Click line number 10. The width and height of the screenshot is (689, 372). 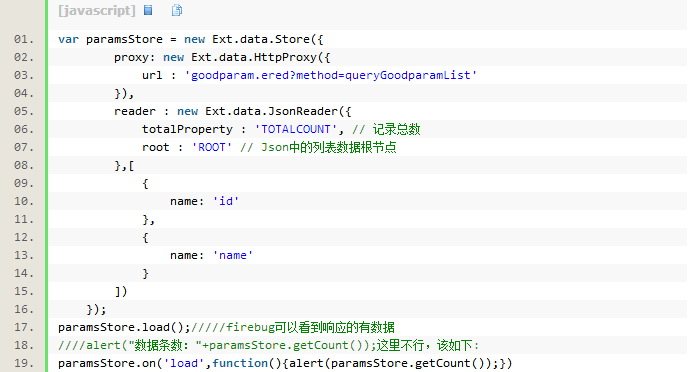tap(24, 202)
